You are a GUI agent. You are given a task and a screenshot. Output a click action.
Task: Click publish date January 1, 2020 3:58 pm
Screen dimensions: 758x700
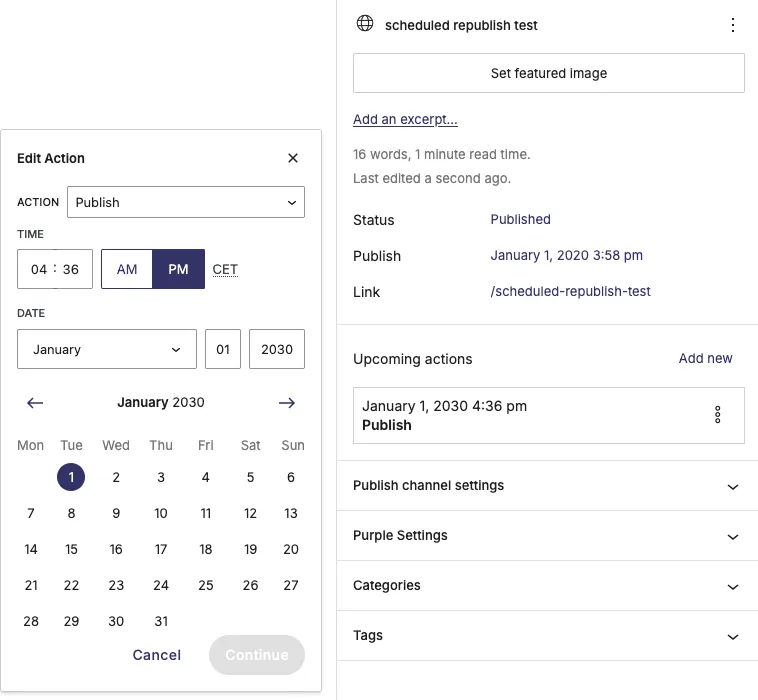[x=567, y=255]
